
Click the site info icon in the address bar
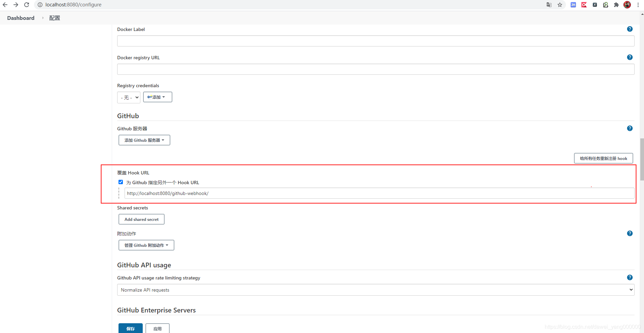coord(40,5)
